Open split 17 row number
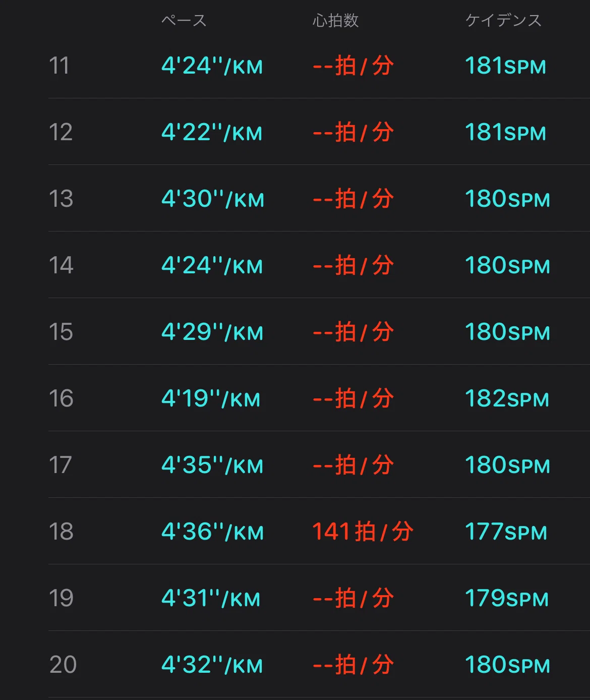Image resolution: width=590 pixels, height=700 pixels. [x=60, y=465]
